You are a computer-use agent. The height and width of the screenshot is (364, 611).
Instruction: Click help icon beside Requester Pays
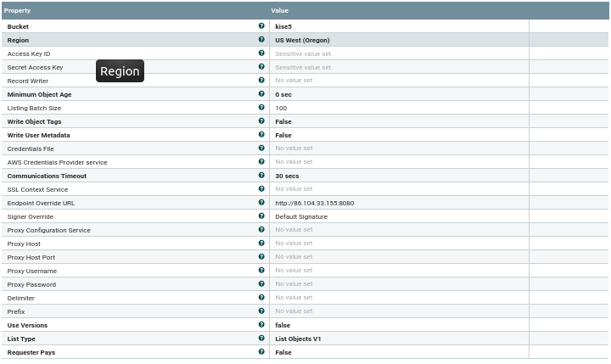point(261,351)
